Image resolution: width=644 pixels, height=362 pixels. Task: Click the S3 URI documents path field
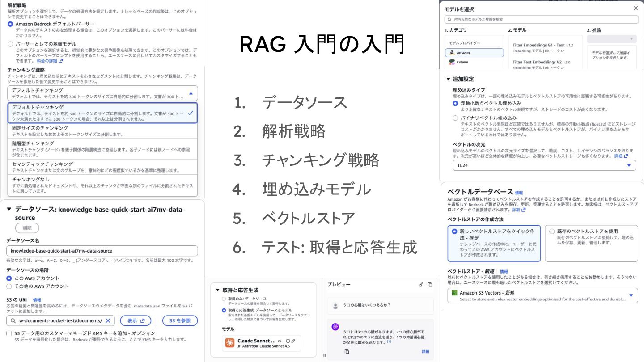pyautogui.click(x=60, y=320)
